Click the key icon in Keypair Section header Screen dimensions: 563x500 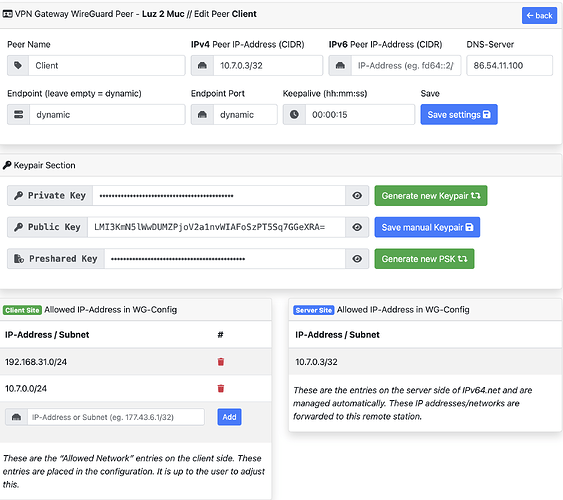click(7, 165)
